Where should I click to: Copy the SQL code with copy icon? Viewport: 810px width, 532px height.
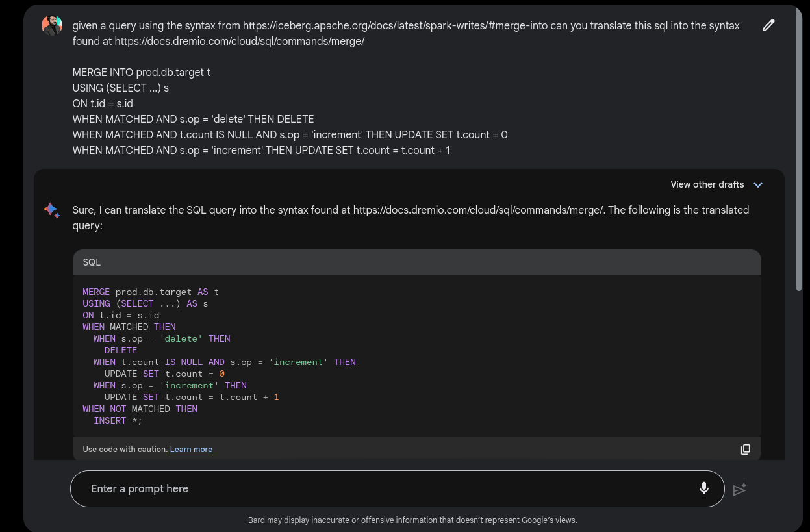point(745,450)
